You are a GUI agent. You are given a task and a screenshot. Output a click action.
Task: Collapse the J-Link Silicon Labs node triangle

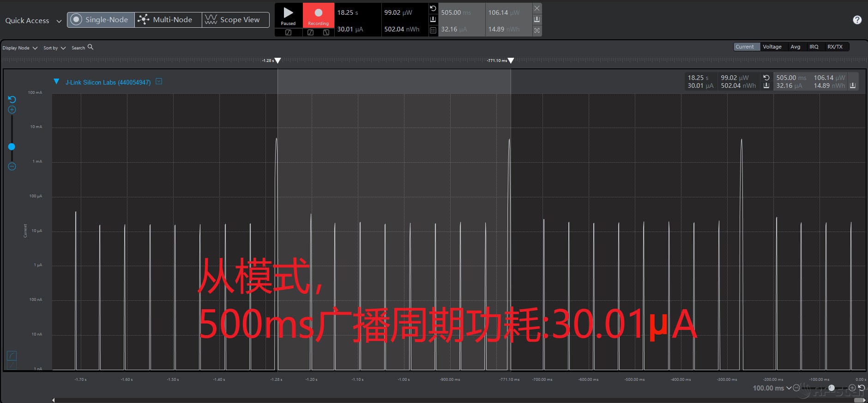tap(56, 82)
